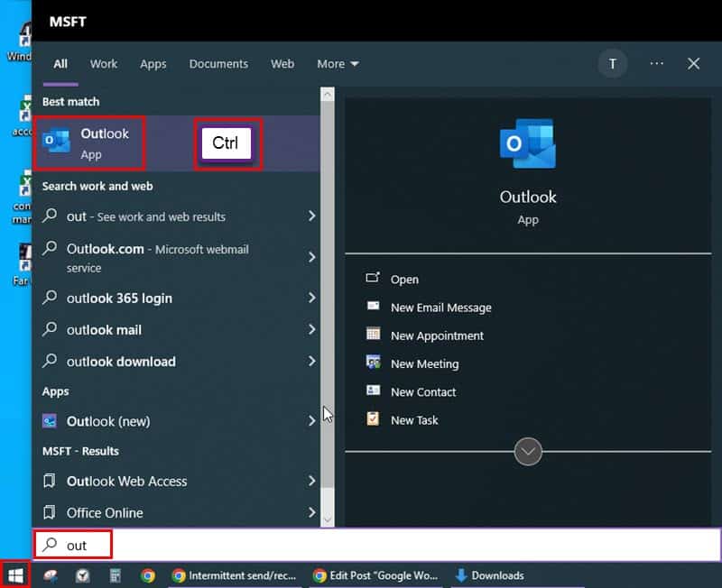
Task: Expand the outlook download chevron
Action: (x=311, y=361)
